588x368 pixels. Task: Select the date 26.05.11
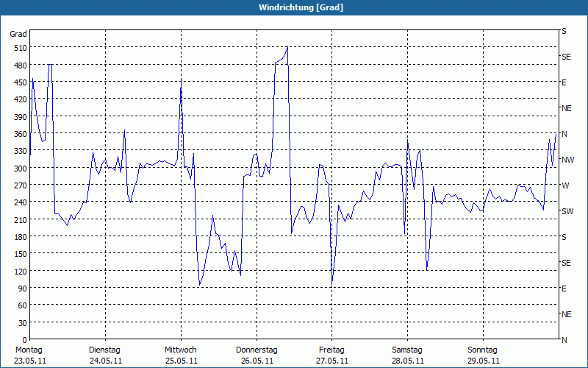257,361
